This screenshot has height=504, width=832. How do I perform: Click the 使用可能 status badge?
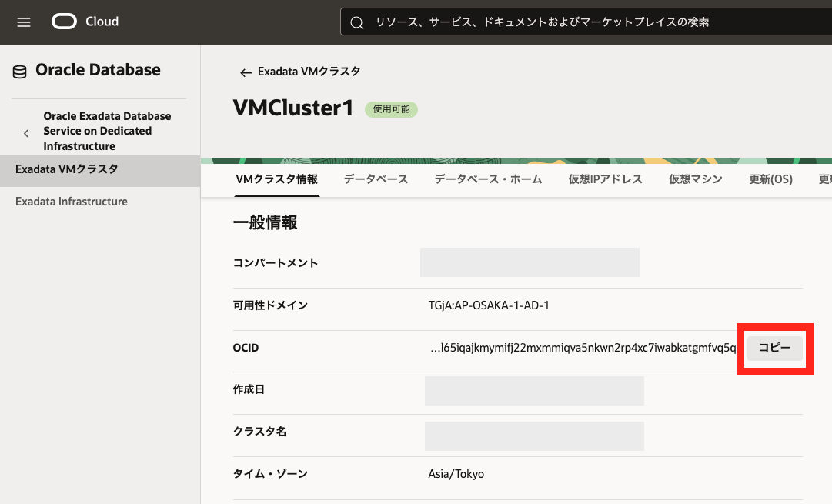point(391,109)
